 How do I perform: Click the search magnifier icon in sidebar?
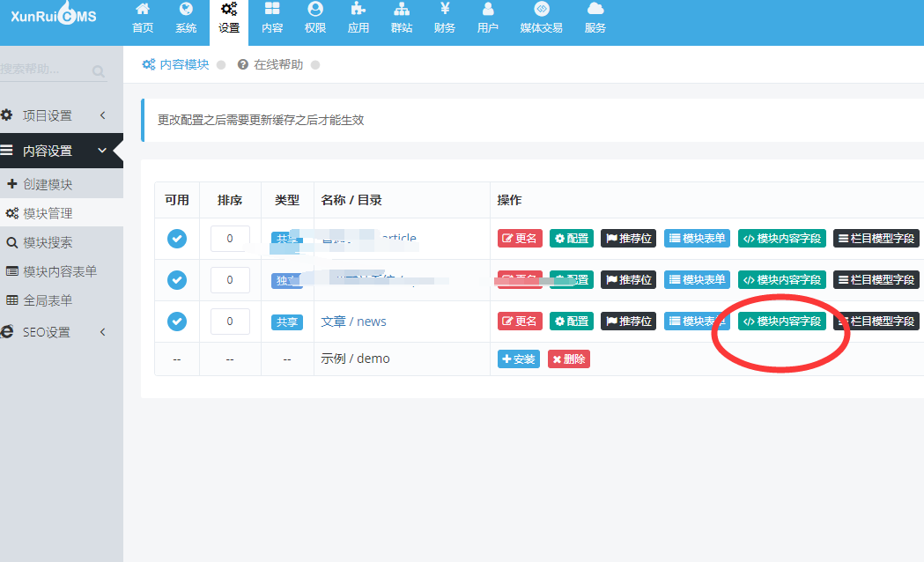pyautogui.click(x=99, y=71)
